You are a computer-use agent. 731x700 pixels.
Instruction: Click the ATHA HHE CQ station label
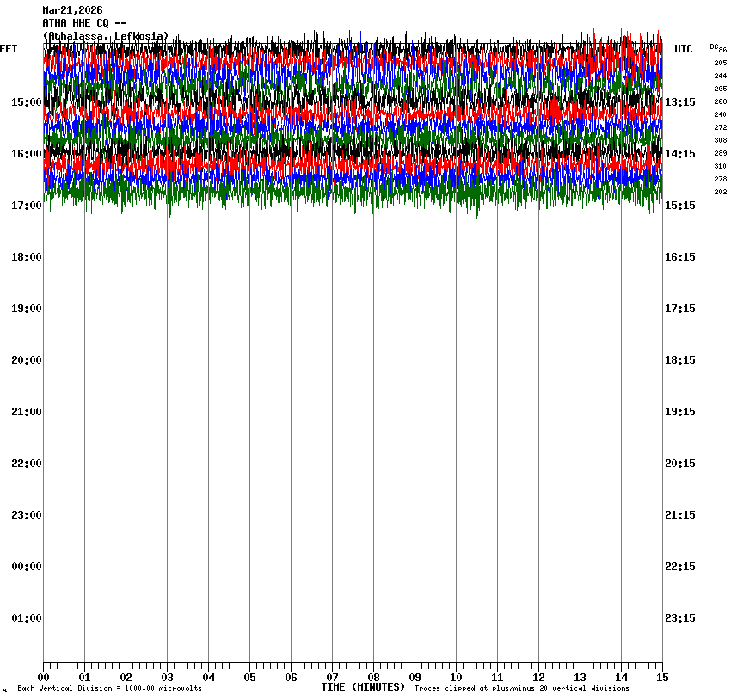point(84,23)
